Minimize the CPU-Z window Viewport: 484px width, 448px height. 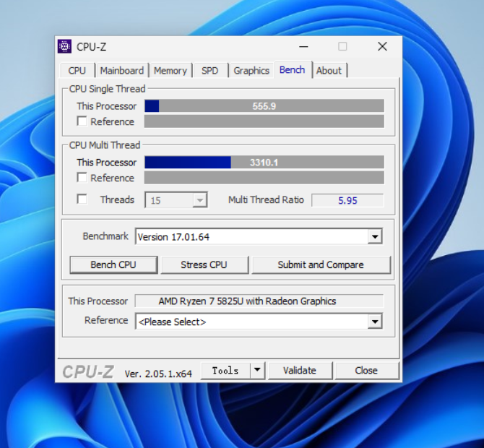(303, 47)
